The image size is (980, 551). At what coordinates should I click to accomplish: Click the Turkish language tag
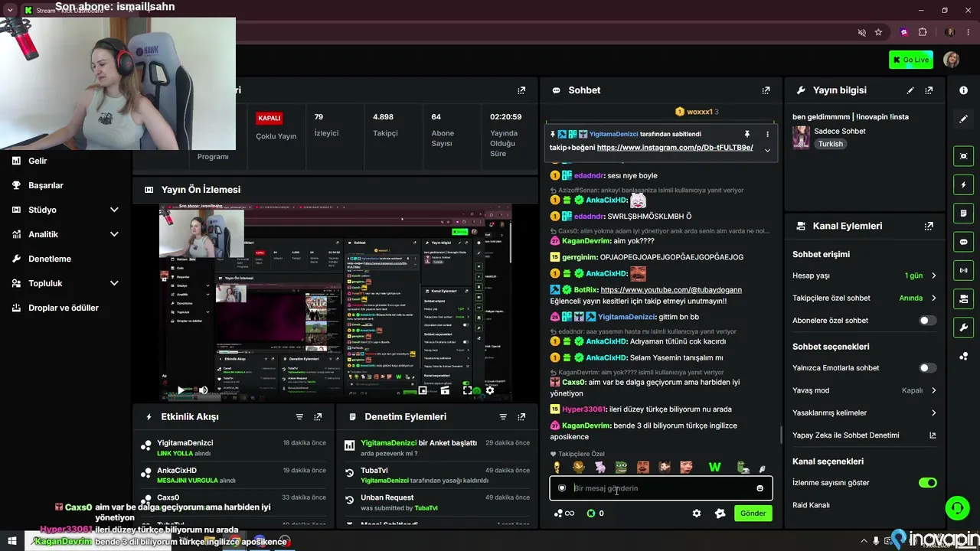coord(830,144)
